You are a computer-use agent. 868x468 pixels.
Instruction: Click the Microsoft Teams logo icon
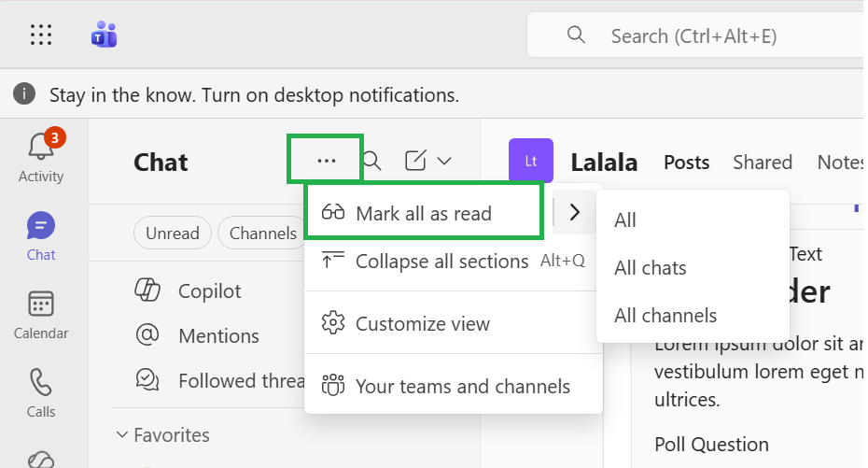(x=104, y=35)
